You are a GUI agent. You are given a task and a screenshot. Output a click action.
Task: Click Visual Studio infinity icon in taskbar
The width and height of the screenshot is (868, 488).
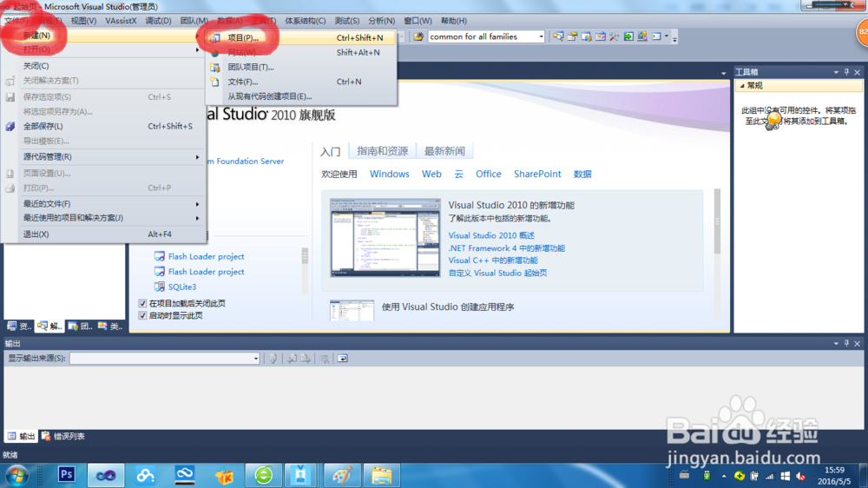click(x=106, y=475)
